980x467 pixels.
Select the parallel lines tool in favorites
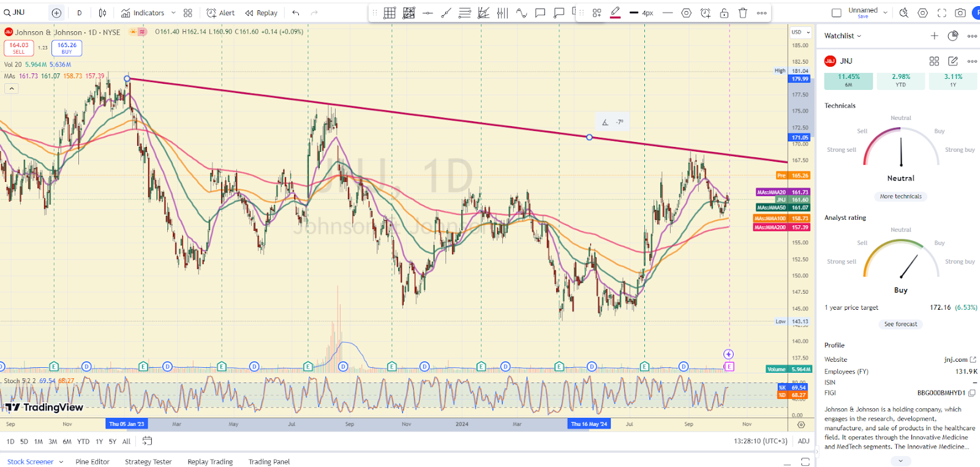click(465, 13)
